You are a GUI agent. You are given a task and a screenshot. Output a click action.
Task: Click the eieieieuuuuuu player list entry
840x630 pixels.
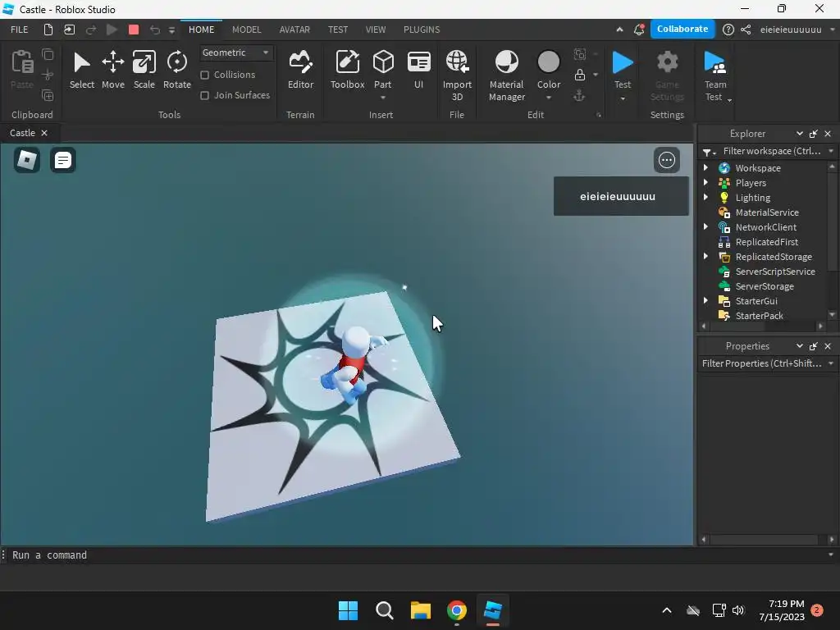tap(621, 196)
